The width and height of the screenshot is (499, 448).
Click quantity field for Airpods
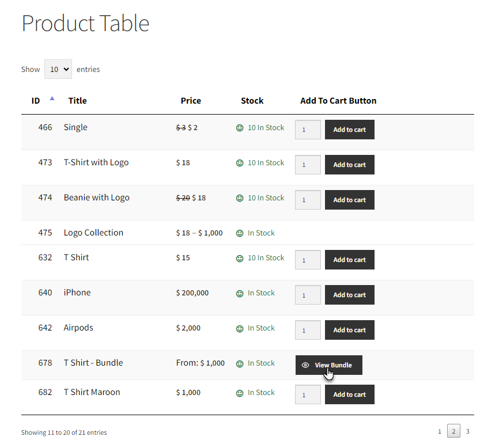tap(308, 330)
